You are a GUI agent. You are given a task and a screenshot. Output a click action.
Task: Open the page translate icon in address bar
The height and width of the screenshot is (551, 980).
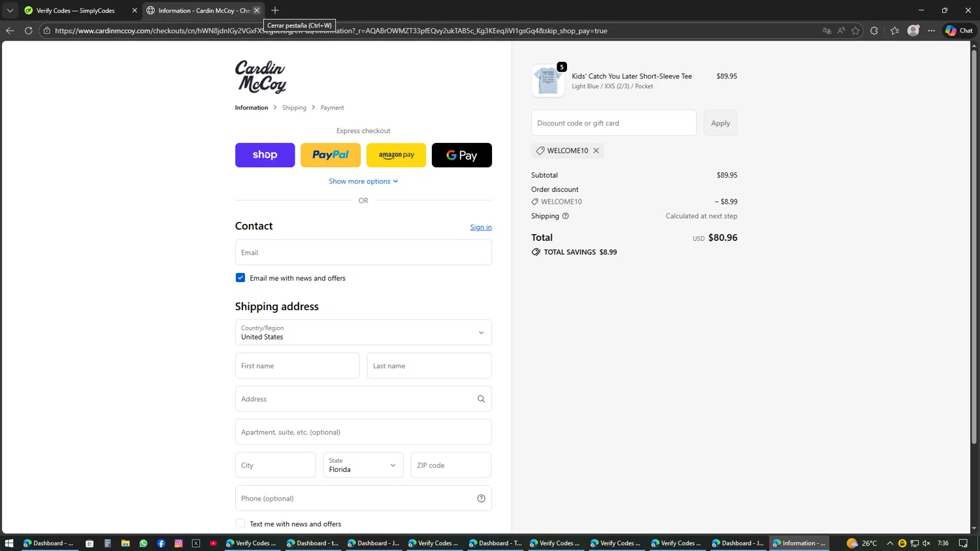[x=826, y=31]
